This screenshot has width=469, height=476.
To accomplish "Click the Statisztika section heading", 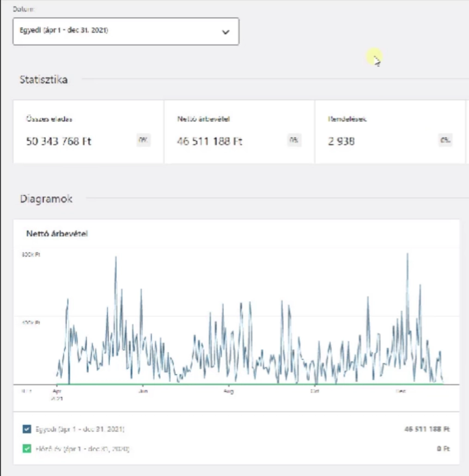I will point(44,80).
